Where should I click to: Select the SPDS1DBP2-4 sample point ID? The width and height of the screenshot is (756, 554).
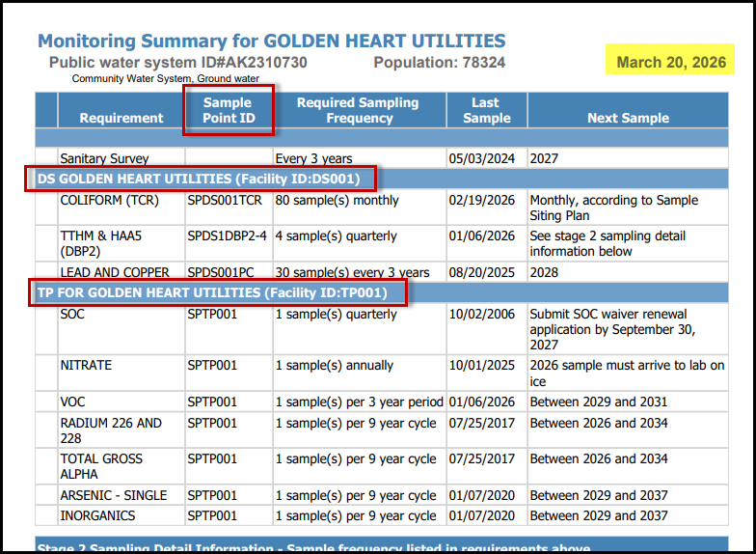coord(227,236)
